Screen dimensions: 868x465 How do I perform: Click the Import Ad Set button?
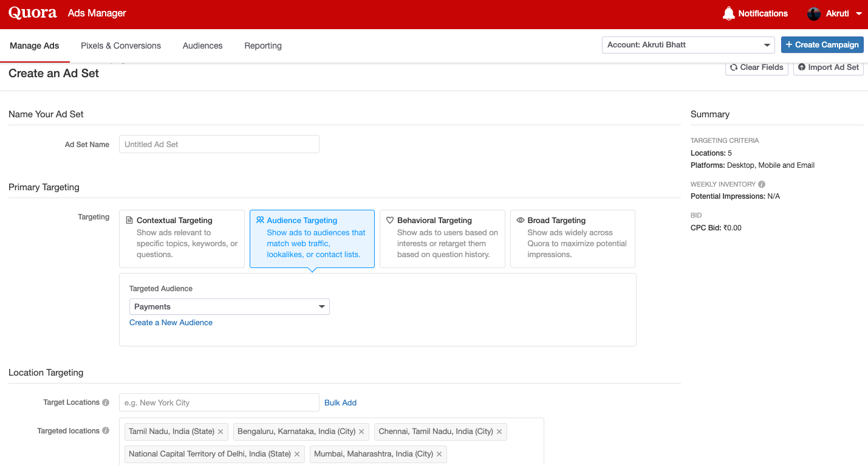829,67
